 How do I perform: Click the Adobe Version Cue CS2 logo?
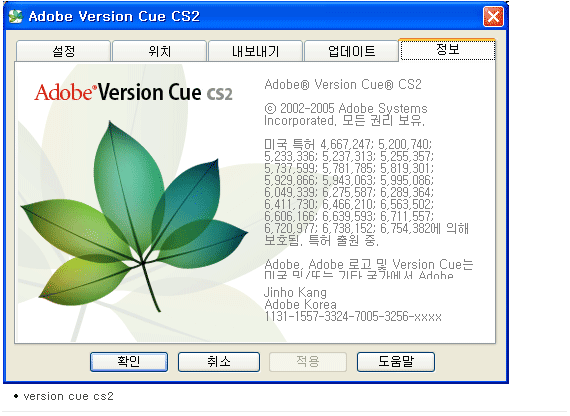tap(133, 92)
